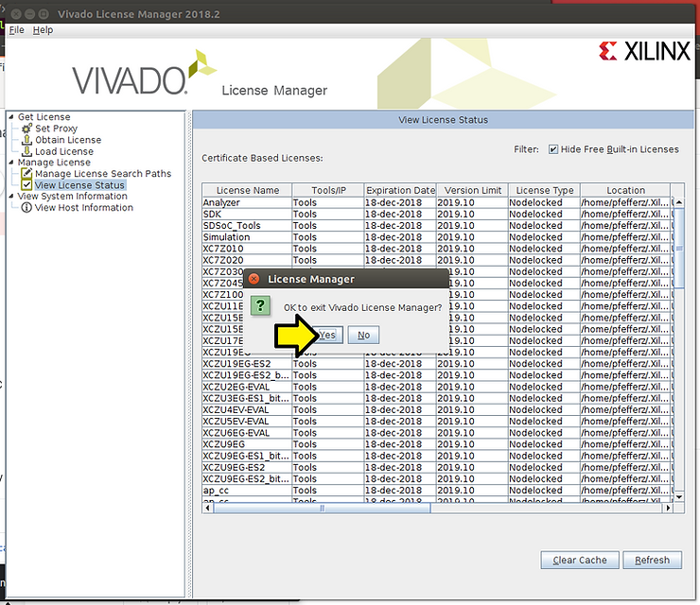The height and width of the screenshot is (605, 700).
Task: Click the Clear Cache button
Action: point(580,560)
